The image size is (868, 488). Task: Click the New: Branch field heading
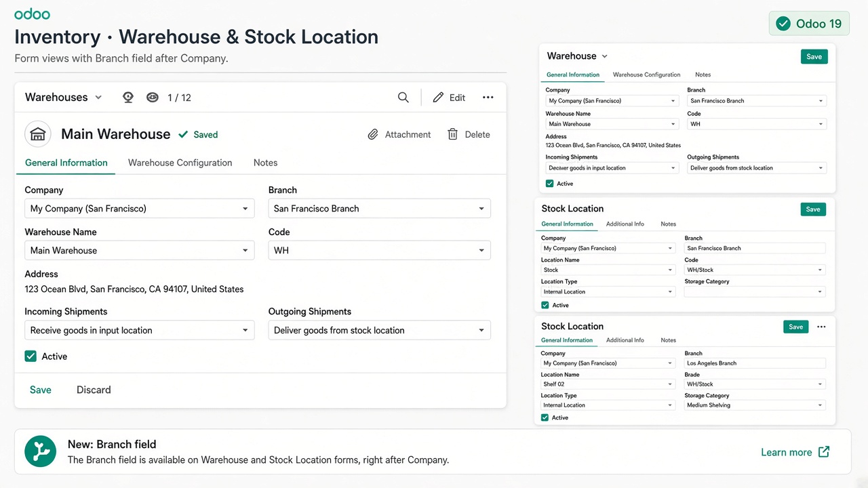(112, 445)
